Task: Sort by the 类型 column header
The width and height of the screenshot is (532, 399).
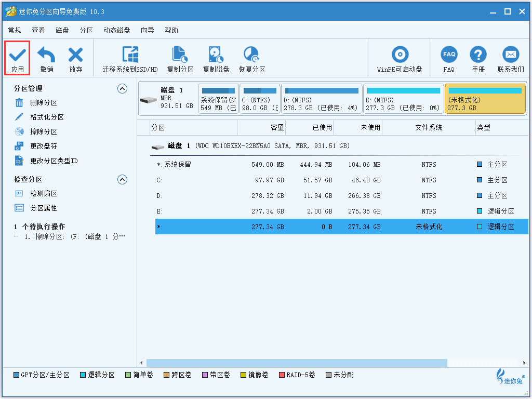Action: click(x=501, y=128)
